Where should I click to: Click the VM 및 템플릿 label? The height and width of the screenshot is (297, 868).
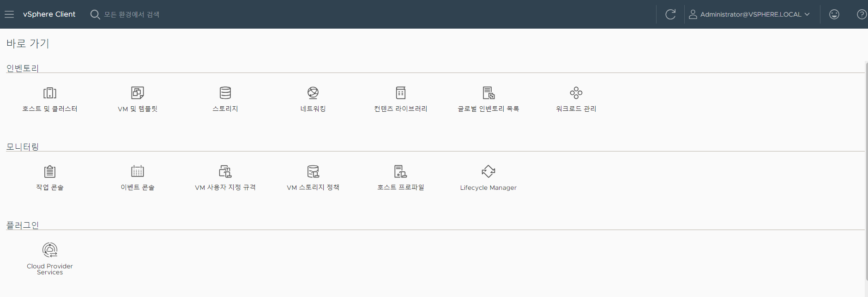click(x=138, y=109)
